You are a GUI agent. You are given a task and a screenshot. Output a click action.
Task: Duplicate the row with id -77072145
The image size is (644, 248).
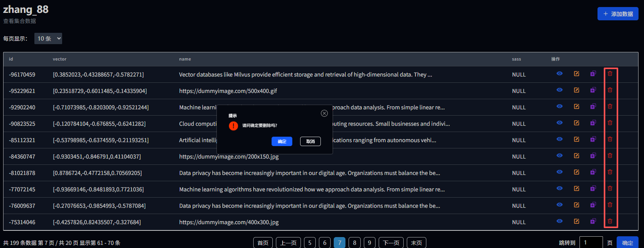click(593, 189)
